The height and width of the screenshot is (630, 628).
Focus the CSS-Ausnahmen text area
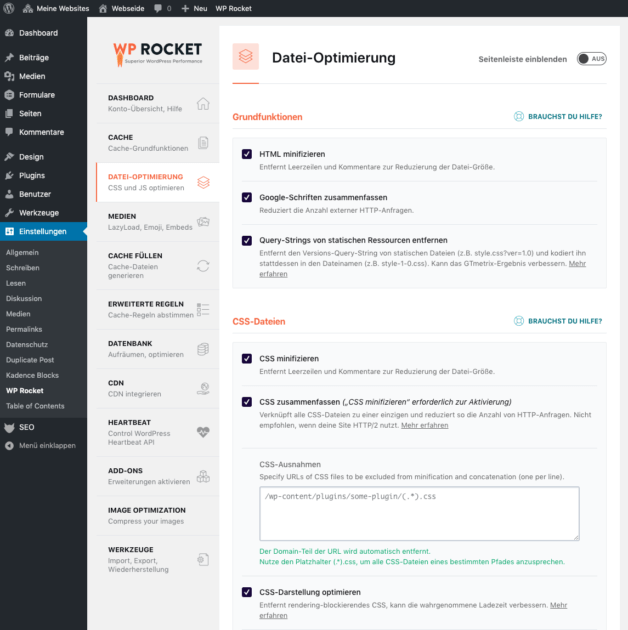pyautogui.click(x=419, y=513)
